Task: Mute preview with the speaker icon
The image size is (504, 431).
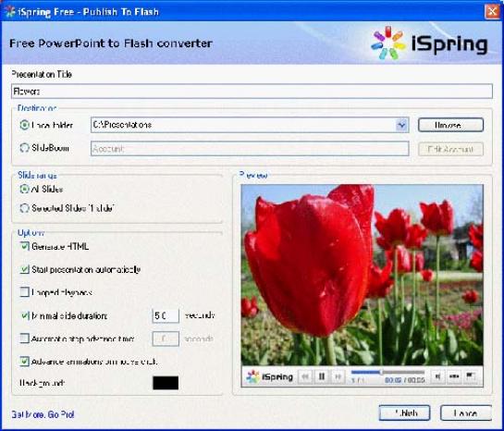Action: [x=437, y=376]
